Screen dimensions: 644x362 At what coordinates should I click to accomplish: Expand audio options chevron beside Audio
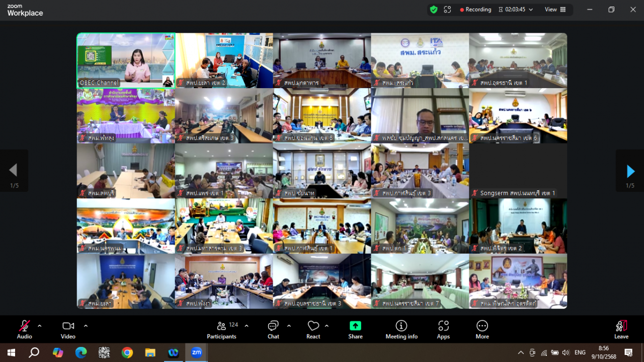pyautogui.click(x=40, y=326)
